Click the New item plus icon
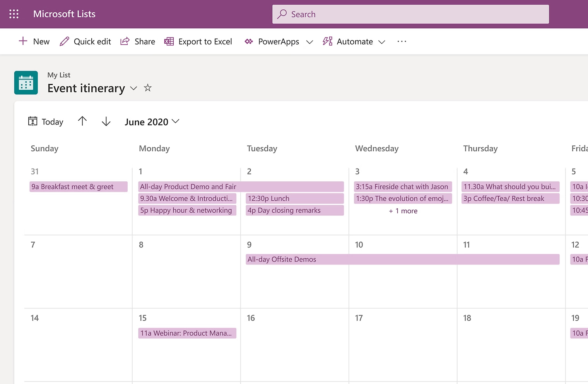This screenshot has width=588, height=384. [x=23, y=41]
